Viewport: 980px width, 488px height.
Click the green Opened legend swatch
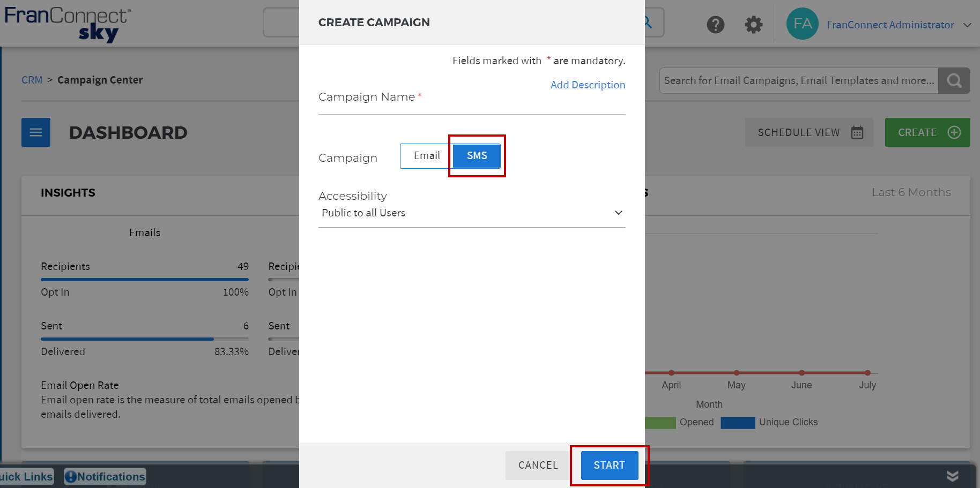coord(660,423)
